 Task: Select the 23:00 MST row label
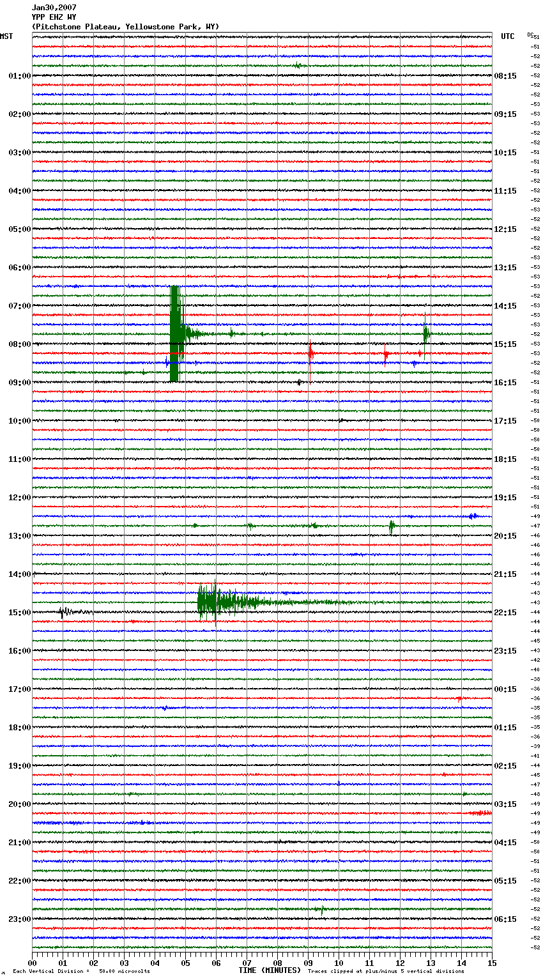19,919
